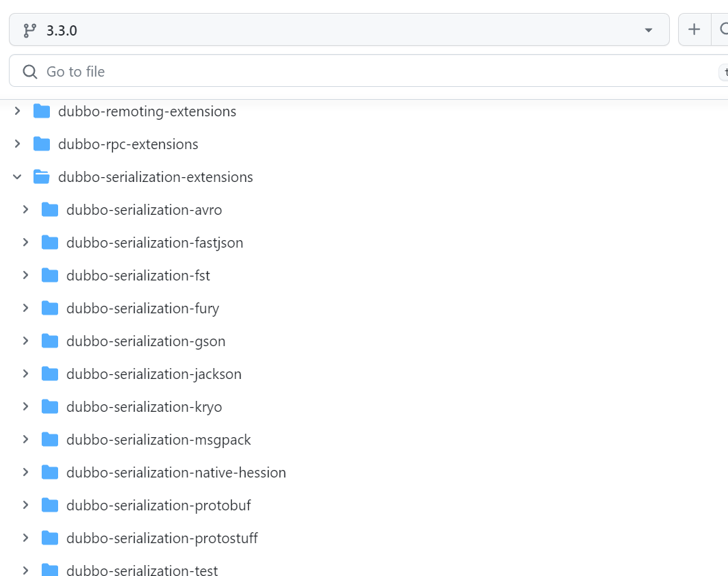Viewport: 728px width, 576px height.
Task: Click the dubbo-serialization-protobuf folder icon
Action: click(x=50, y=506)
